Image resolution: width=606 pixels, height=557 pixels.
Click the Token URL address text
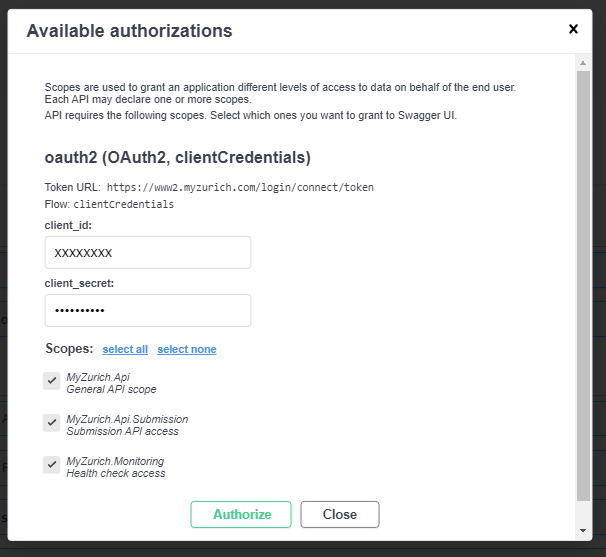point(240,187)
